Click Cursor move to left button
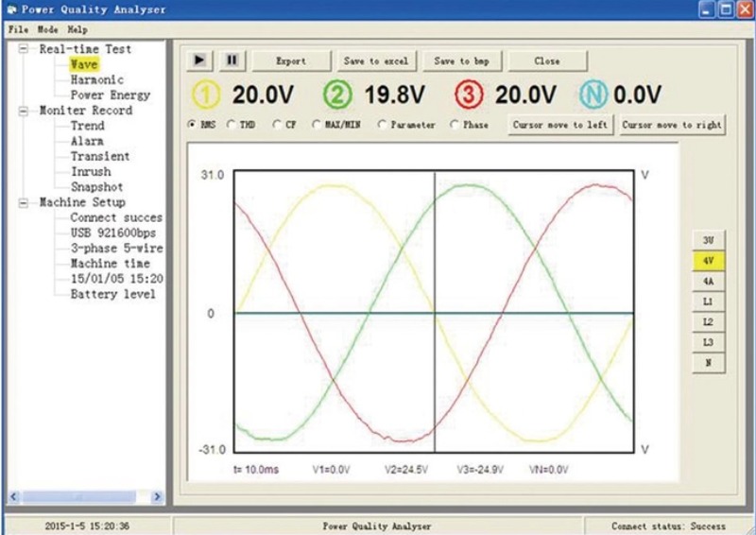756x535 pixels. click(x=561, y=125)
